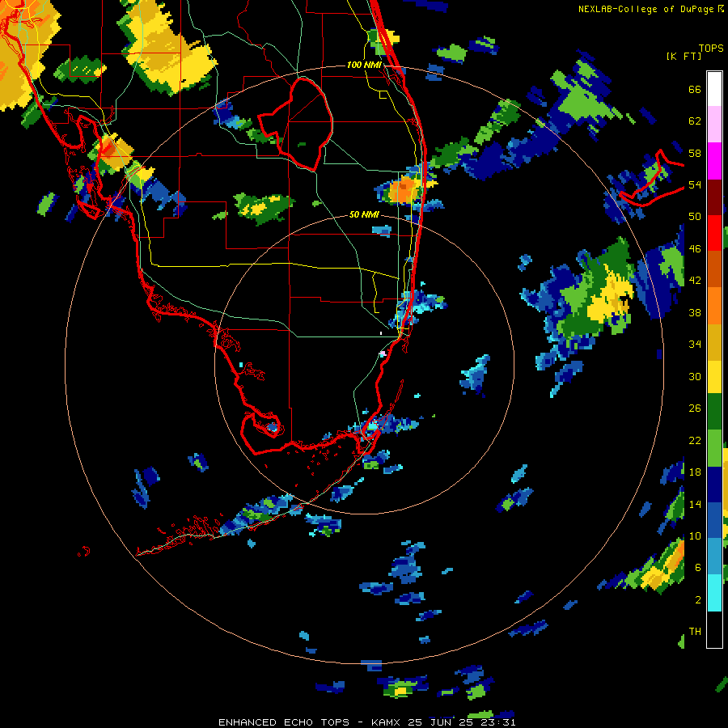Click the gold legend swatch

click(x=714, y=342)
